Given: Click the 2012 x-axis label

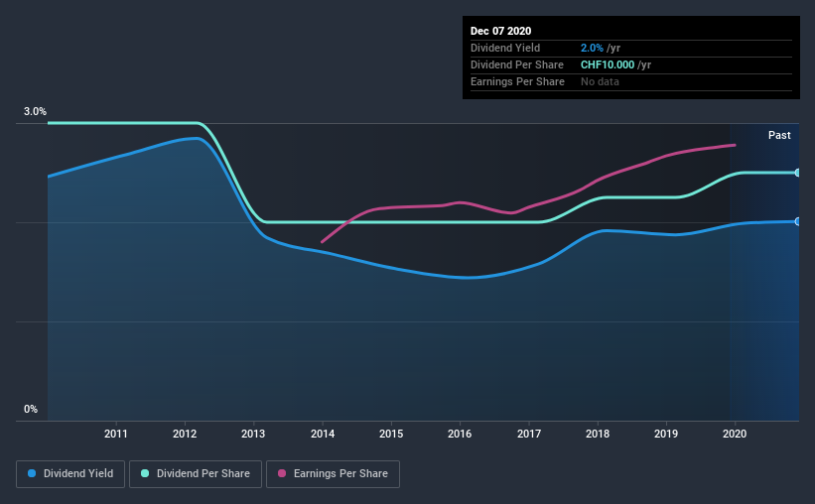Looking at the screenshot, I should 185,434.
